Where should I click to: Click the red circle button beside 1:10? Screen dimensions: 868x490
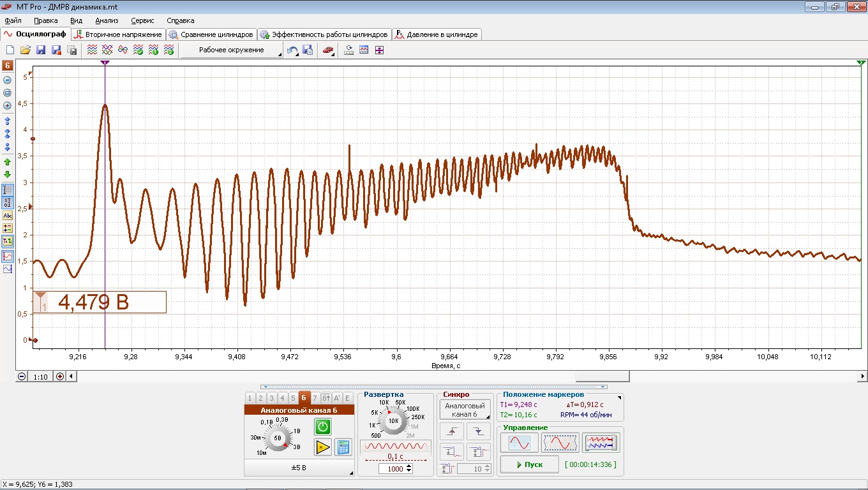click(60, 376)
